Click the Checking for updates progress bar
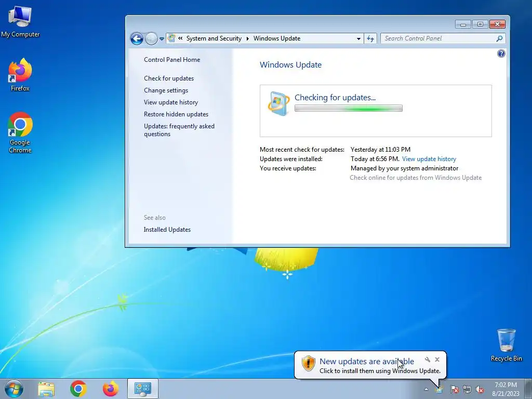Viewport: 532px width, 399px height. point(349,108)
